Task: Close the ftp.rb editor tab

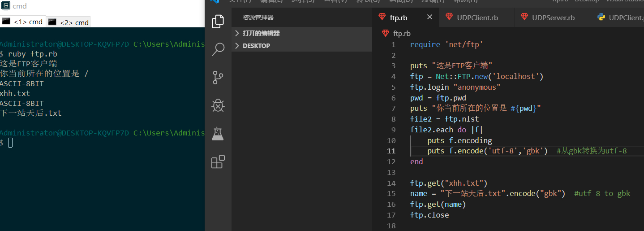Action: (429, 17)
